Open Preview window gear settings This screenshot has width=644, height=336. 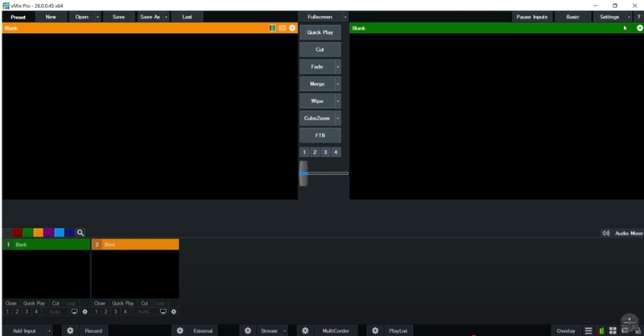[x=292, y=28]
